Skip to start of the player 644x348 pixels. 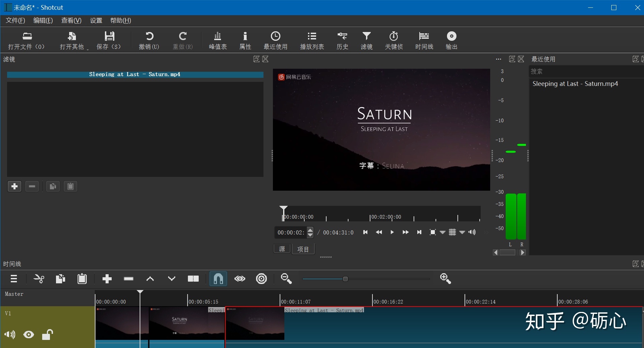pos(365,232)
